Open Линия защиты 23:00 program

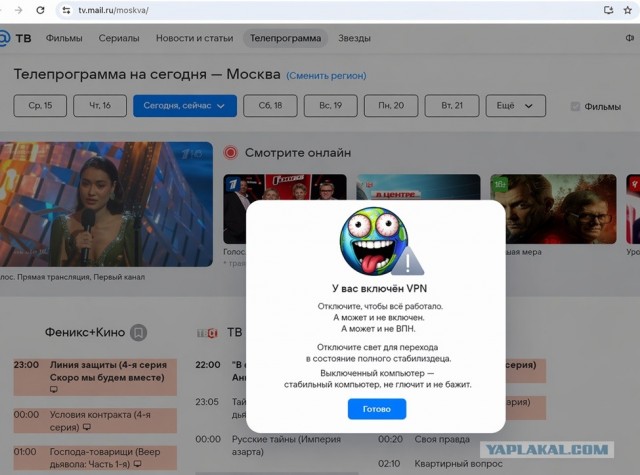click(x=95, y=377)
